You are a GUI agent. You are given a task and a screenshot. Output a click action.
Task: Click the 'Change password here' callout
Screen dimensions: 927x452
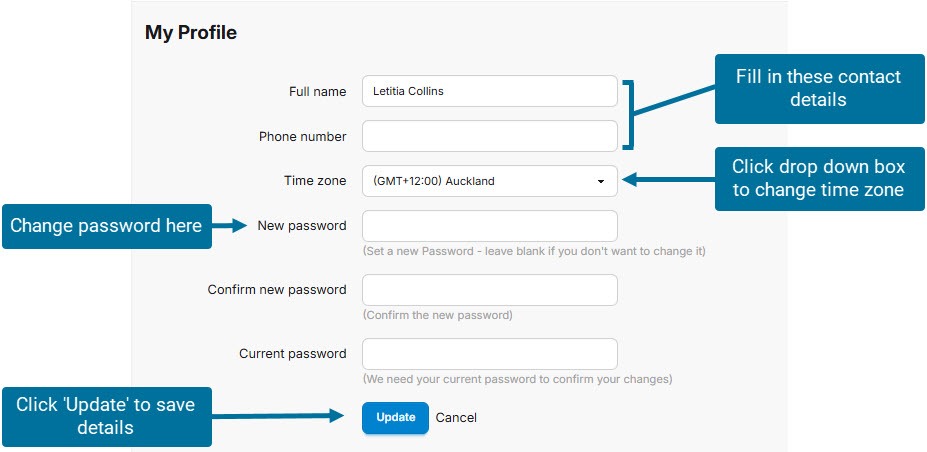[106, 226]
